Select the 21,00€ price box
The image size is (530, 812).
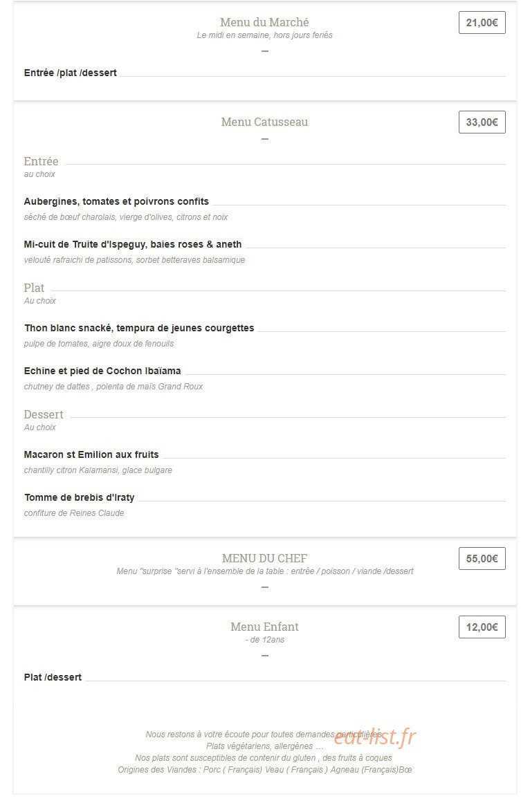(482, 23)
